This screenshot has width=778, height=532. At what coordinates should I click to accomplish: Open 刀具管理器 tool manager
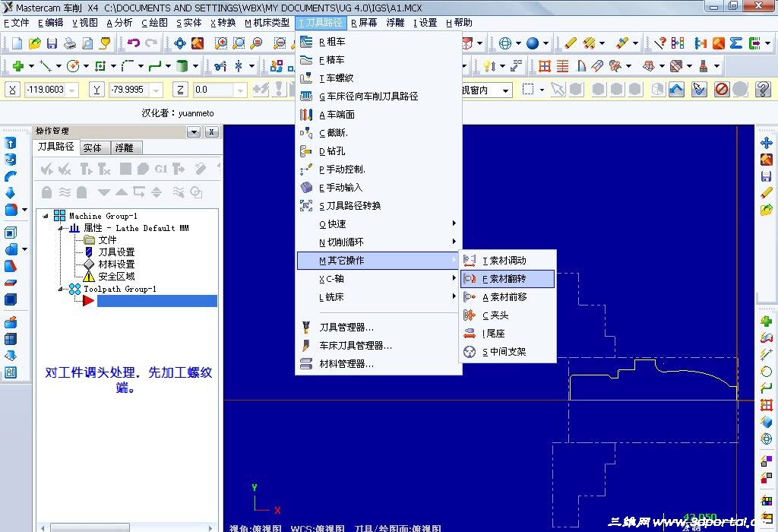tap(378, 327)
